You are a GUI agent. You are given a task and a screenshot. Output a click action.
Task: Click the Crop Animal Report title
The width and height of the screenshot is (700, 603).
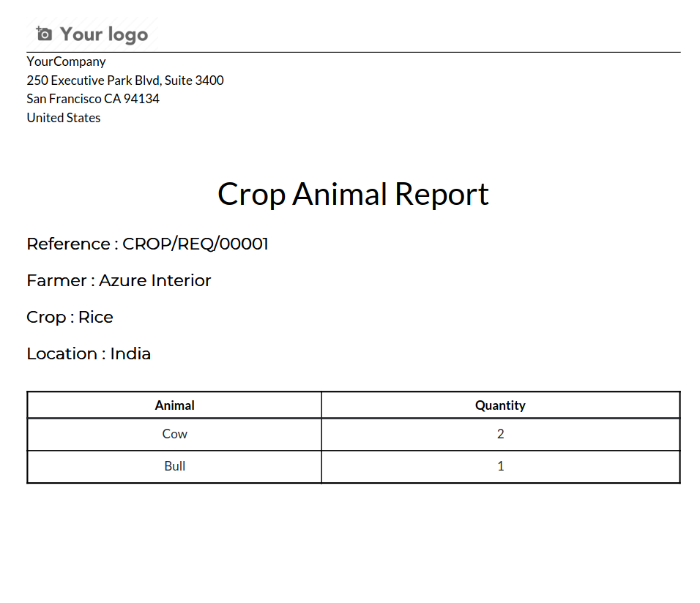pyautogui.click(x=353, y=194)
